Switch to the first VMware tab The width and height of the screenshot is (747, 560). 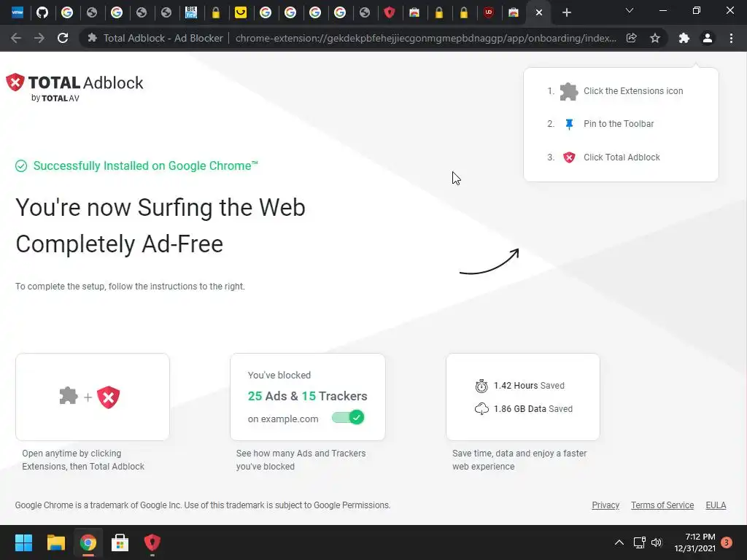pyautogui.click(x=18, y=13)
